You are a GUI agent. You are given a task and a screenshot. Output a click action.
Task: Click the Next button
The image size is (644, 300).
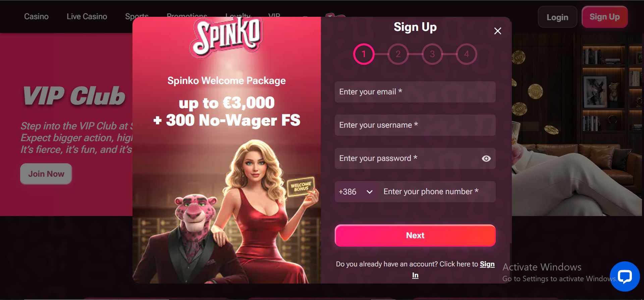(415, 235)
